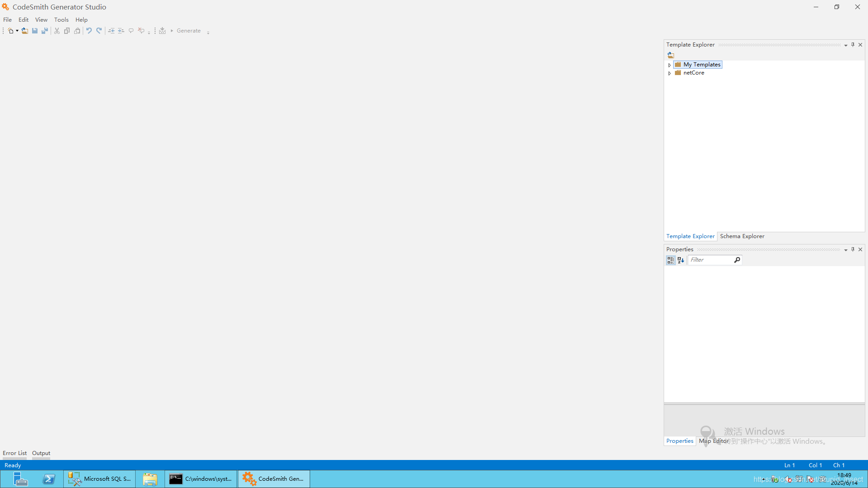Click the Undo icon in toolbar
Image resolution: width=868 pixels, height=488 pixels.
(x=88, y=30)
